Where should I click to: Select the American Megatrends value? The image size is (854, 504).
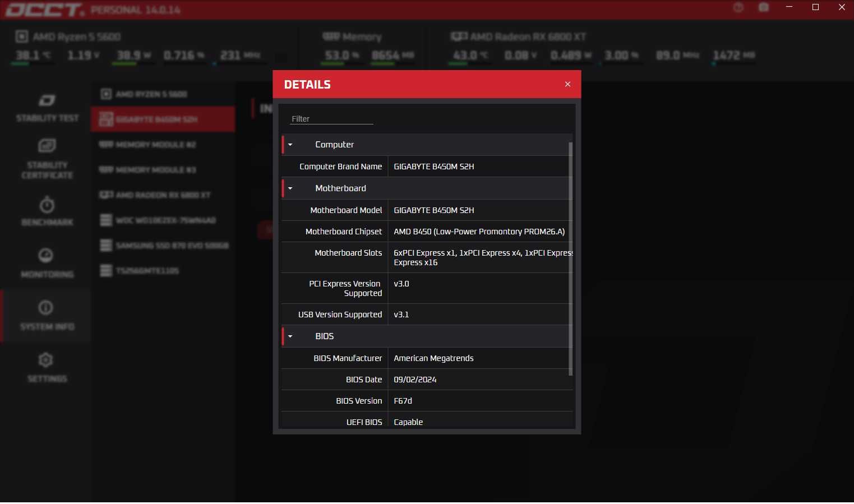[x=433, y=358]
